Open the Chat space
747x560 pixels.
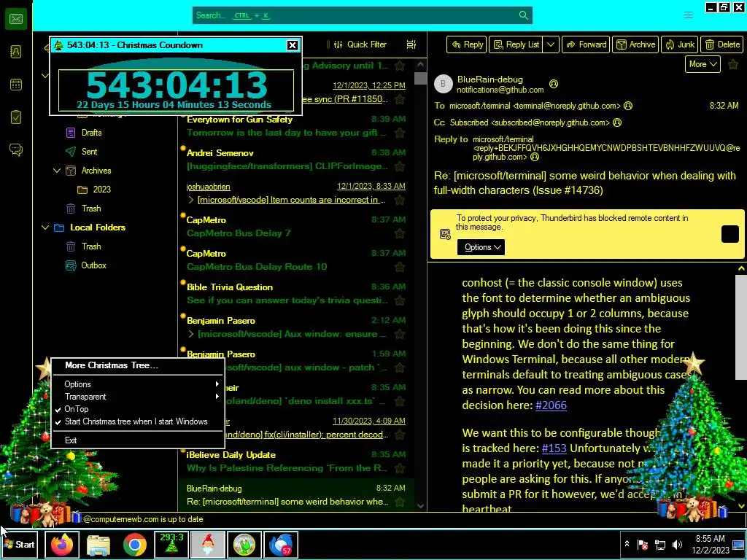(x=16, y=150)
